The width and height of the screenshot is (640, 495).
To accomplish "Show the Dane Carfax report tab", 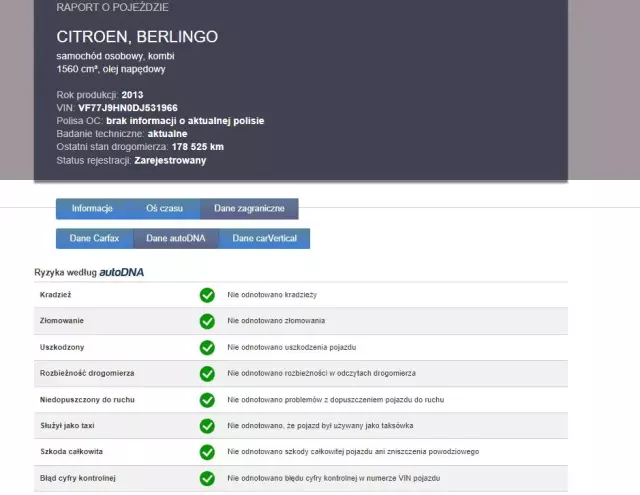I will pyautogui.click(x=94, y=239).
